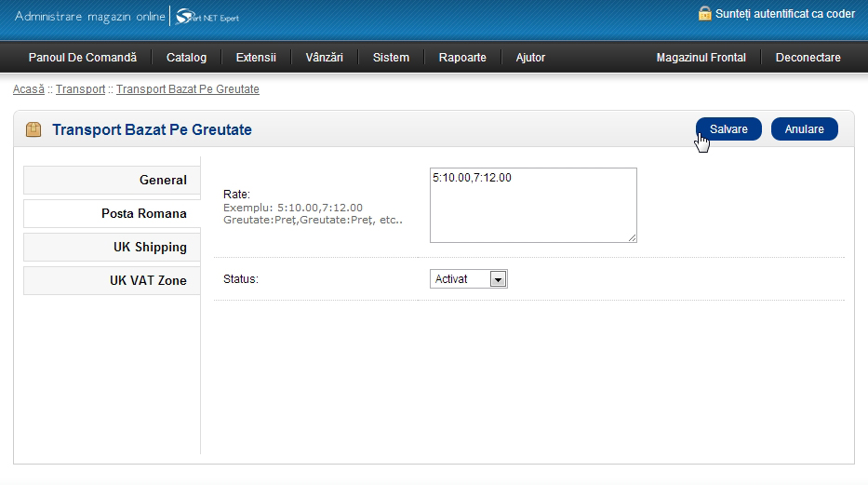Select the UK Shipping tab
Viewport: 868px width, 485px height.
(x=112, y=248)
